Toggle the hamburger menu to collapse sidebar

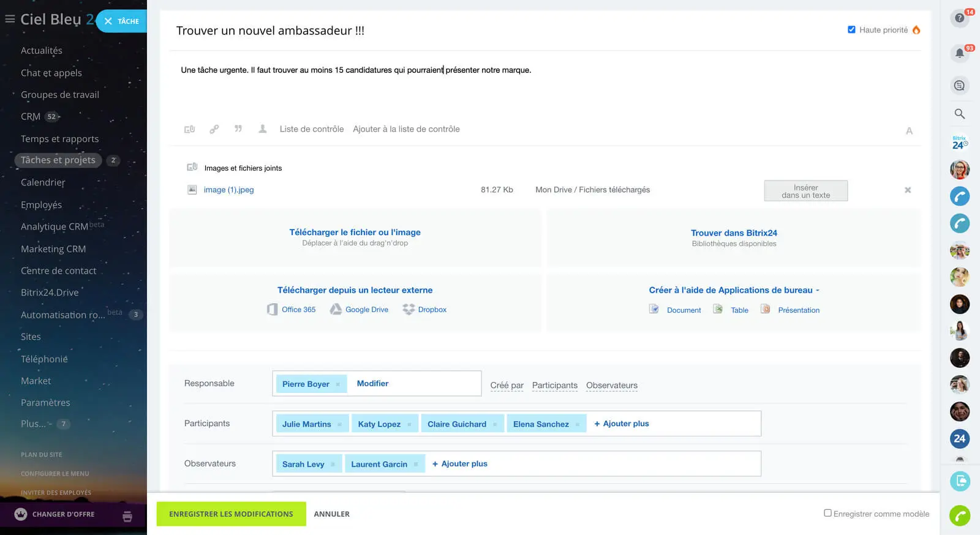10,20
